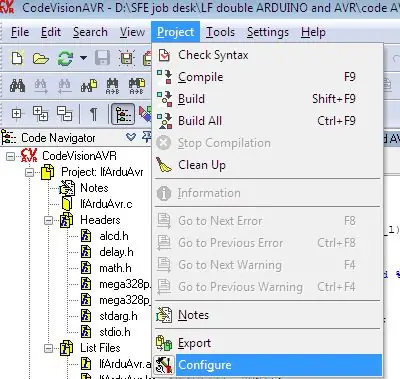
Task: Collapse the Headers tree node
Action: tap(49, 220)
